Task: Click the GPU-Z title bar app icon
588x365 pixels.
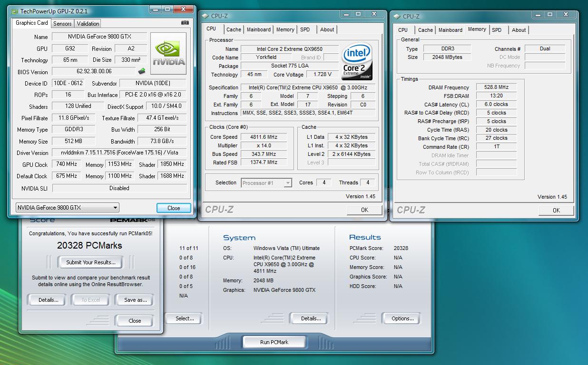Action: click(14, 11)
